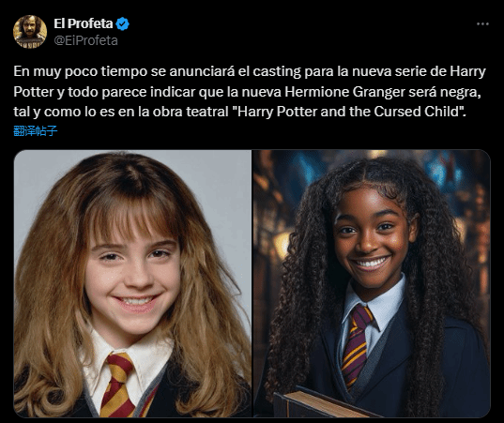The width and height of the screenshot is (504, 423).
Task: Open the @EiProfeta handle link
Action: click(85, 40)
